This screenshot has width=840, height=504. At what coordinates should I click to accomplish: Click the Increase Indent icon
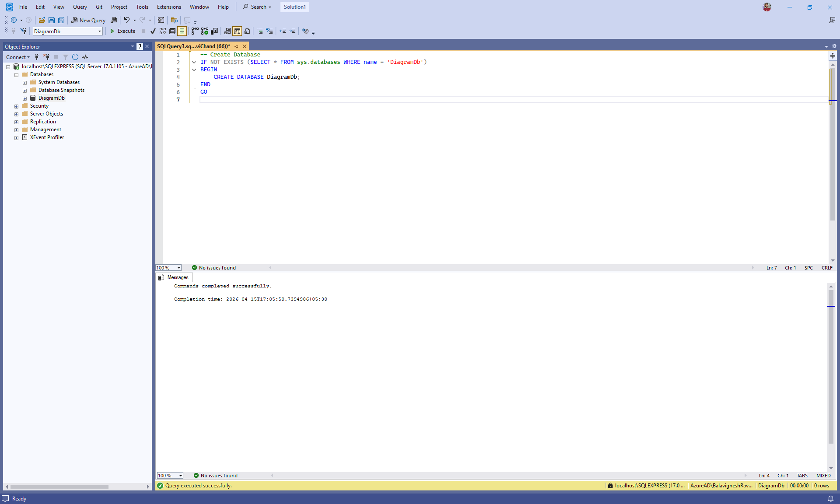pyautogui.click(x=292, y=31)
